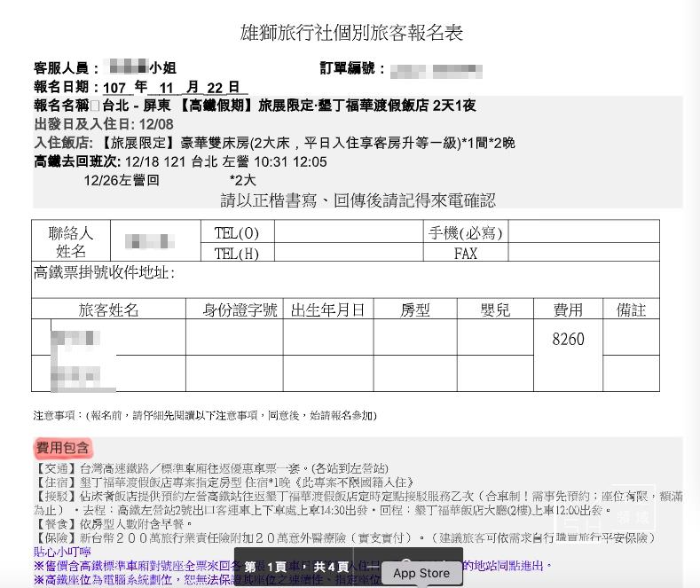Click the 貼心小叮嚀 purple heading
This screenshot has width=700, height=588.
tap(62, 552)
